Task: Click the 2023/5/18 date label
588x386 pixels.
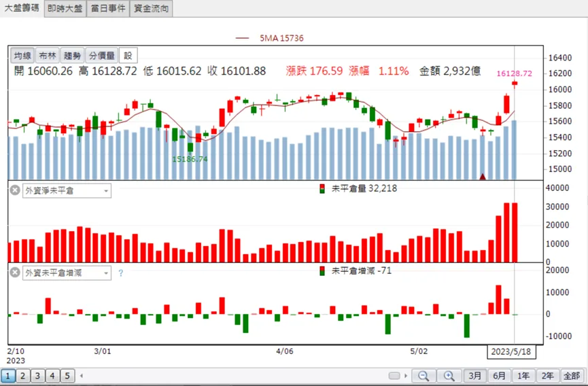Action: (x=511, y=352)
